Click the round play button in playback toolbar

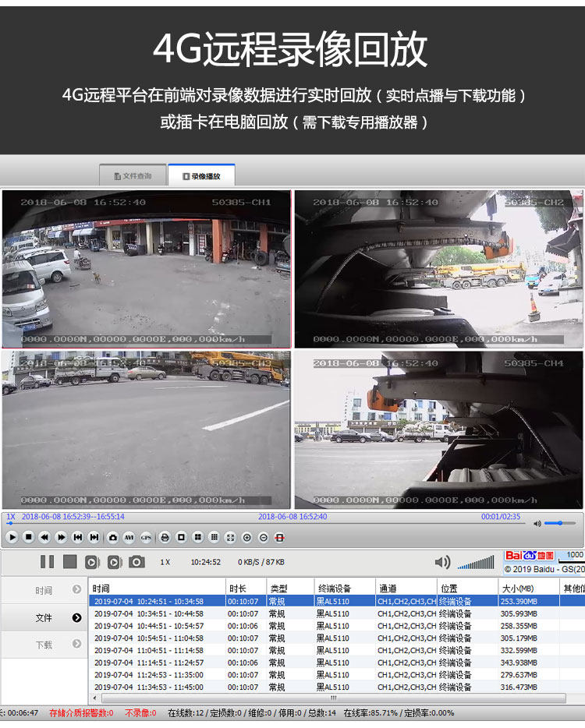click(12, 537)
